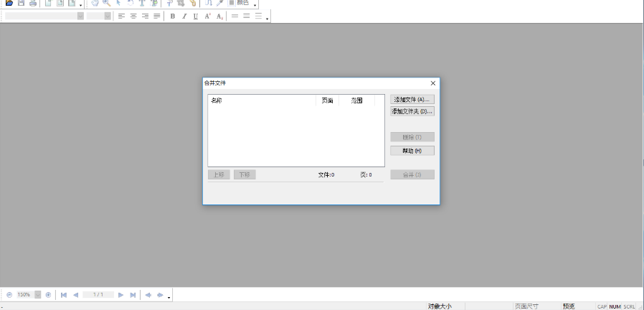Click the 颜色 color button

coord(239,3)
